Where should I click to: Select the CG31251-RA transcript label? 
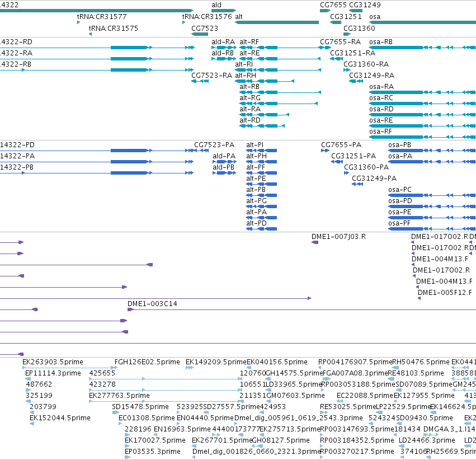point(353,53)
